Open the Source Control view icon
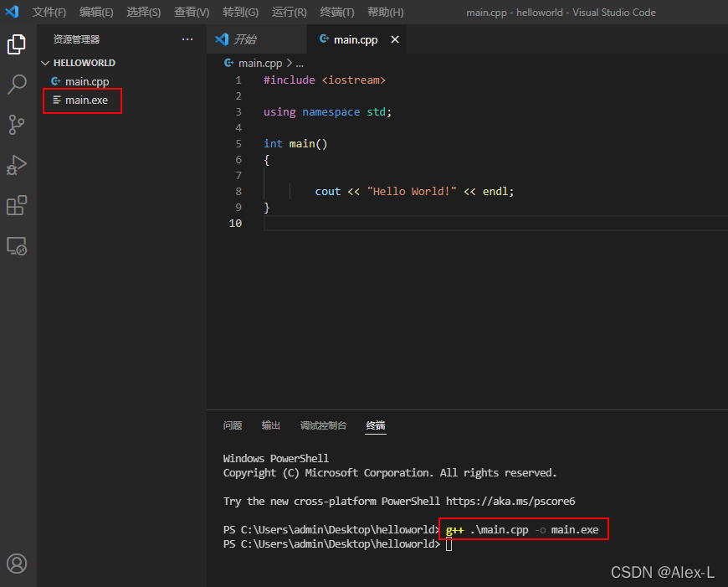 (17, 125)
